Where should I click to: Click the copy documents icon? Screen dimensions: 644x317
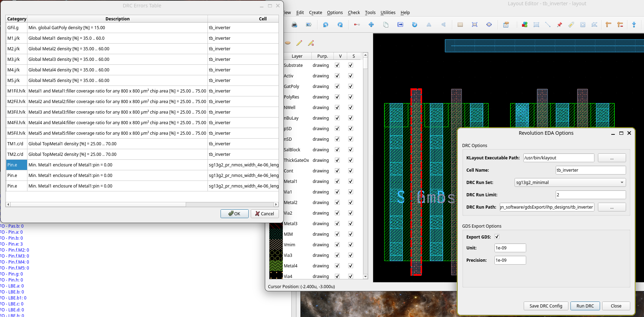click(386, 25)
